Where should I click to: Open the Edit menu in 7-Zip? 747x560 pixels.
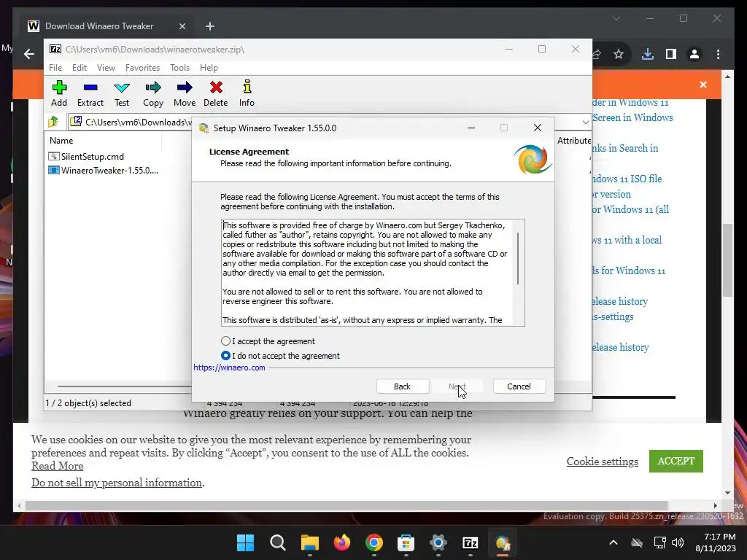(x=80, y=68)
